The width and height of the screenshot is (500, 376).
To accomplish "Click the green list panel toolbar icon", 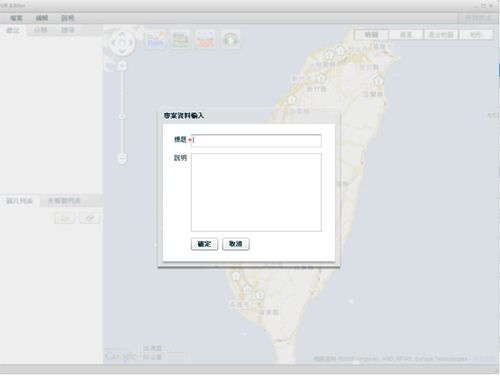I will [180, 40].
